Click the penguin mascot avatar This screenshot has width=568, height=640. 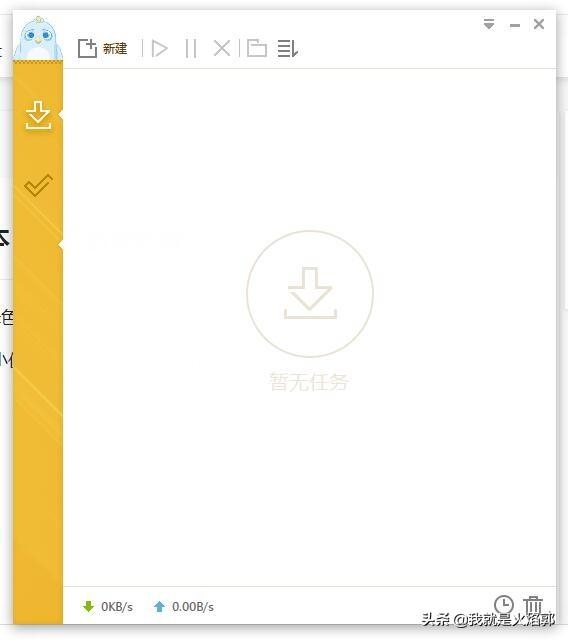[x=38, y=38]
